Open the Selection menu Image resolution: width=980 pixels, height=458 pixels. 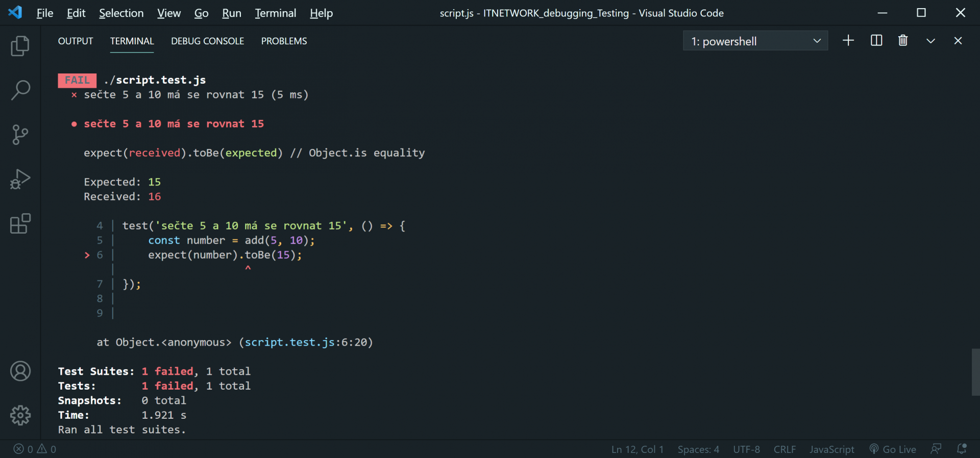(121, 13)
